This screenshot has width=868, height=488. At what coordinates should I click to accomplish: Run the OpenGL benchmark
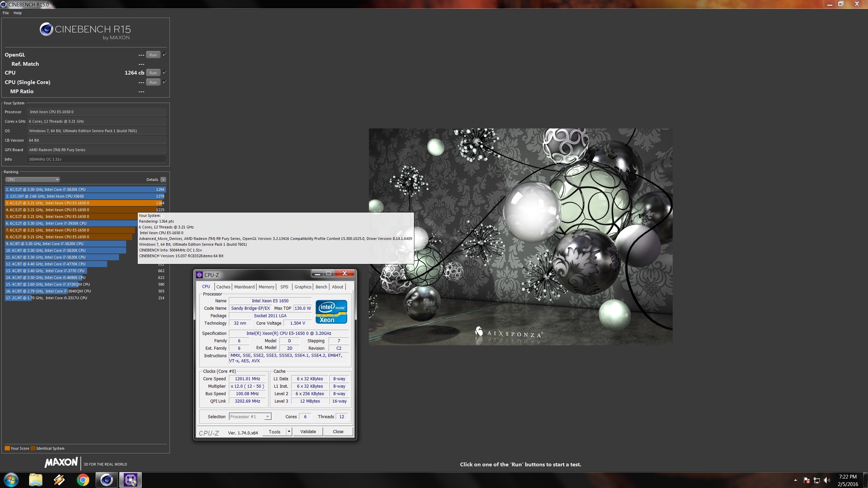(153, 55)
